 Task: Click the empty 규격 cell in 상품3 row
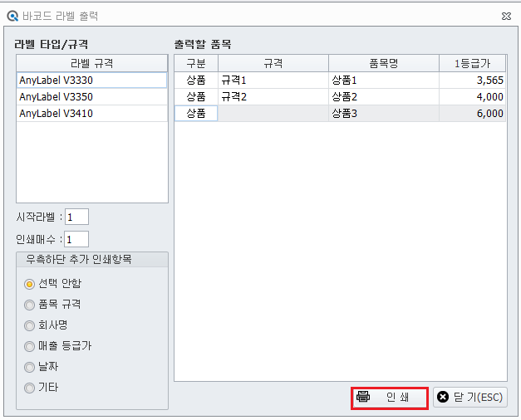click(273, 113)
